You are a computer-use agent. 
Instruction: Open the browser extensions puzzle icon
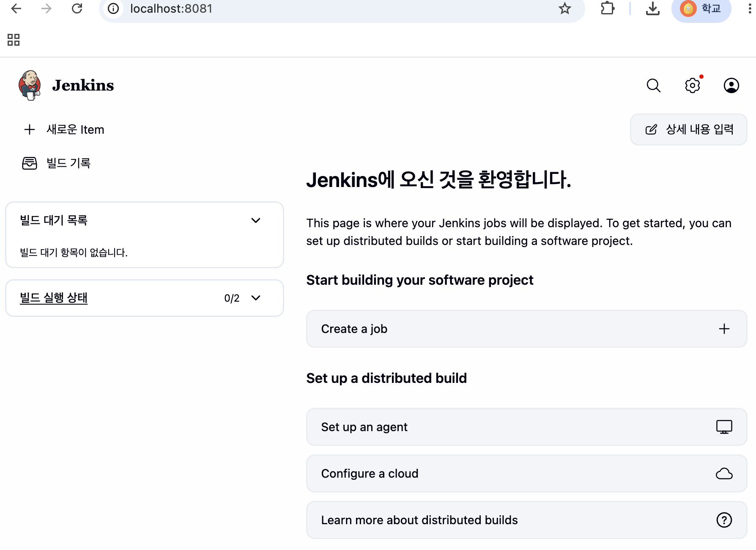click(x=607, y=8)
